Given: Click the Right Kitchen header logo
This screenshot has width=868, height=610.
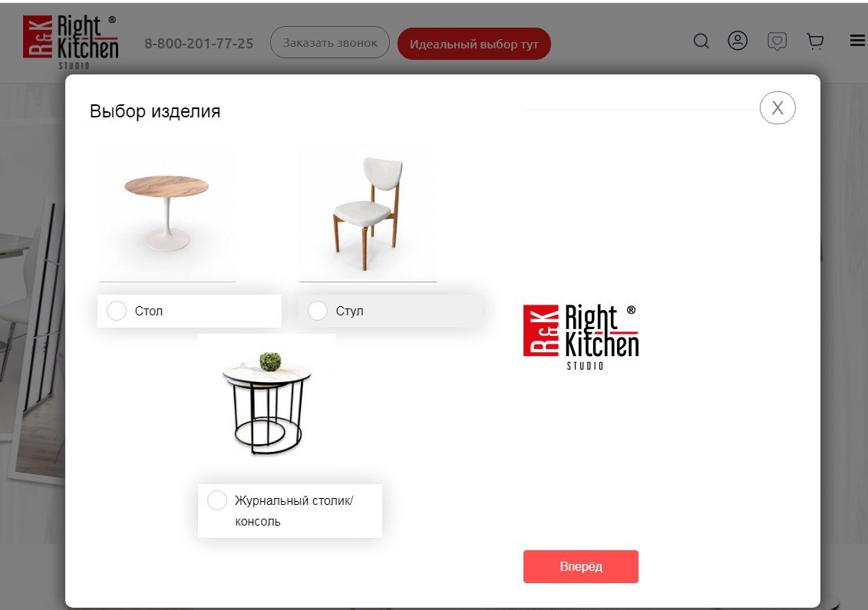Looking at the screenshot, I should (x=71, y=42).
